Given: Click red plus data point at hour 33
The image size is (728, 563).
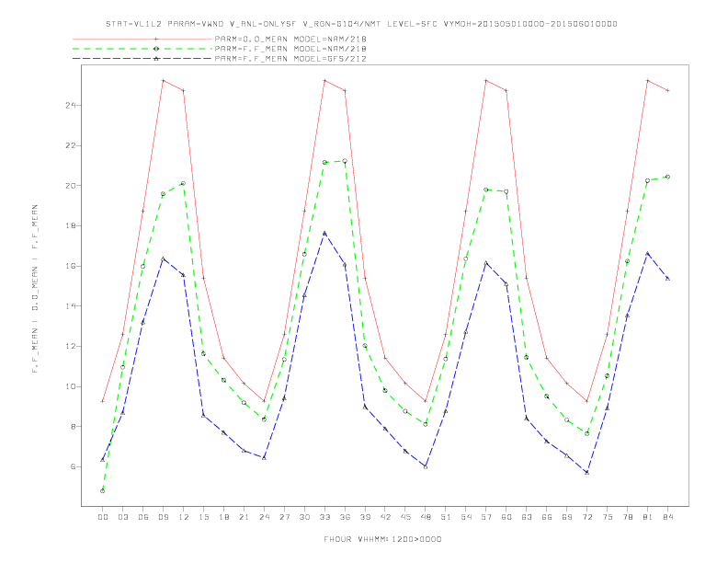Looking at the screenshot, I should tap(324, 81).
